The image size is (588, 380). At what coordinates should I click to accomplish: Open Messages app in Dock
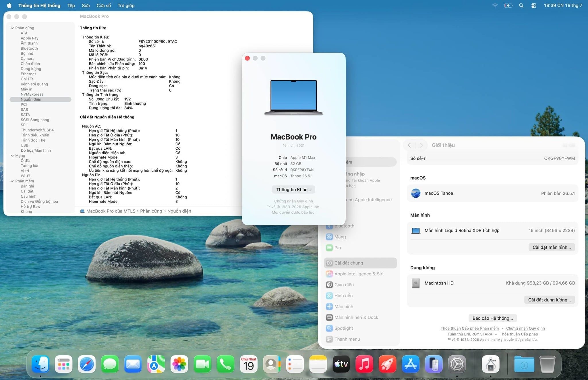(110, 364)
